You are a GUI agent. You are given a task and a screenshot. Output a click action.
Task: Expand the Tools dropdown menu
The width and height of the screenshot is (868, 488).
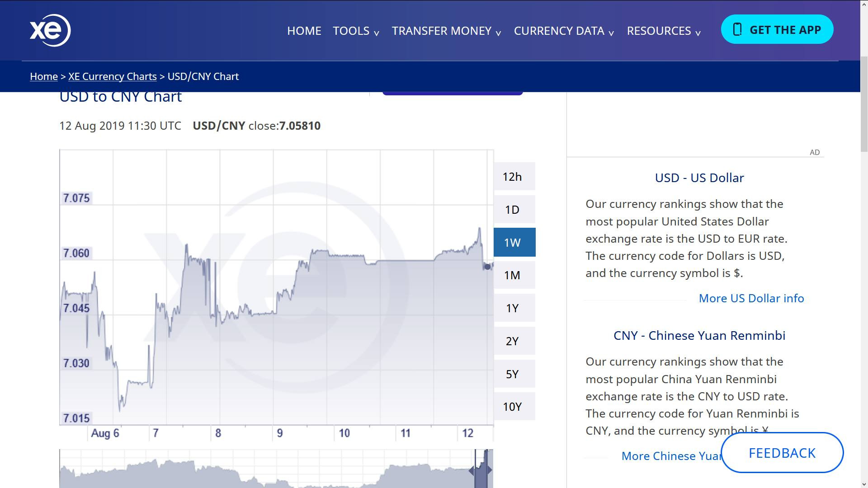(356, 31)
